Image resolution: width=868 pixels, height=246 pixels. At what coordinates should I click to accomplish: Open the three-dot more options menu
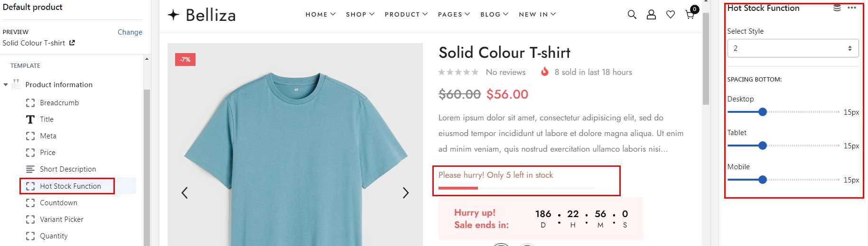[852, 8]
